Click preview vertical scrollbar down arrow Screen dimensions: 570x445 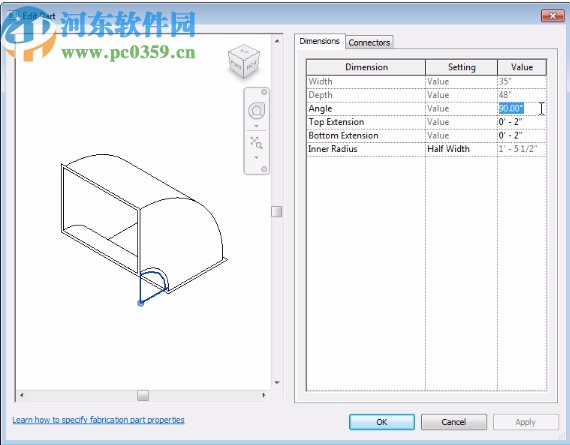click(x=277, y=382)
